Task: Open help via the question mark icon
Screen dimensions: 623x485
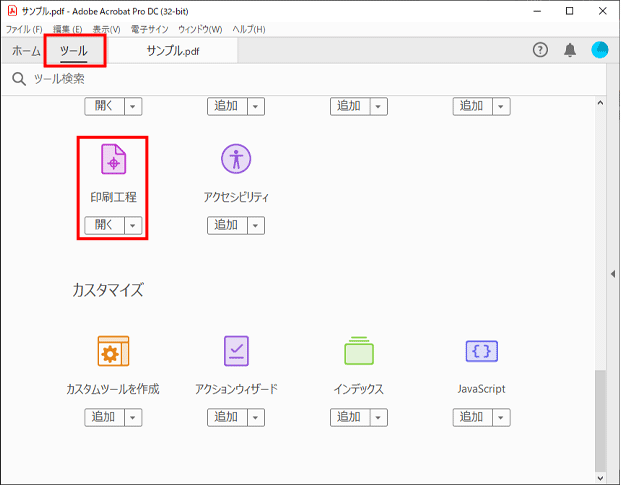Action: coord(540,50)
